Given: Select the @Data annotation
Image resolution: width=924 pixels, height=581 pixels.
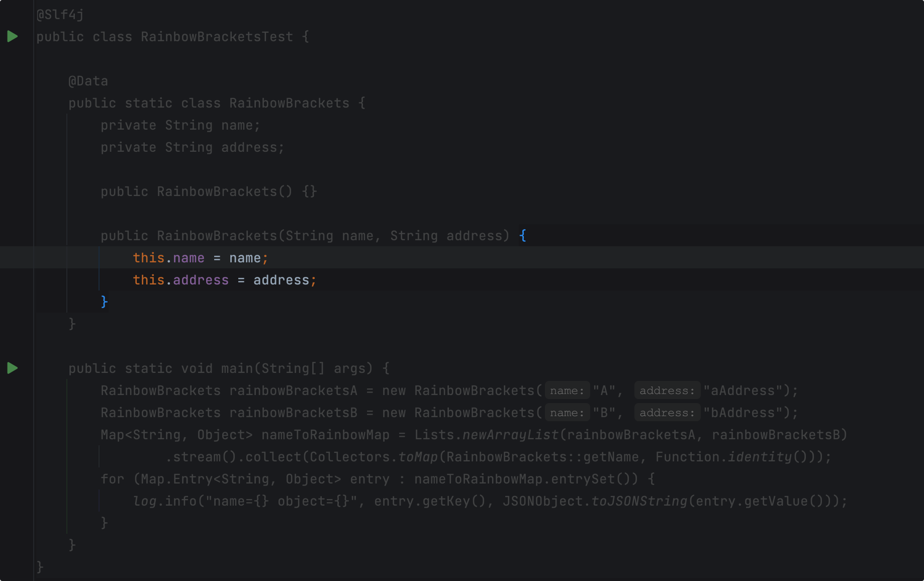Looking at the screenshot, I should click(x=88, y=80).
